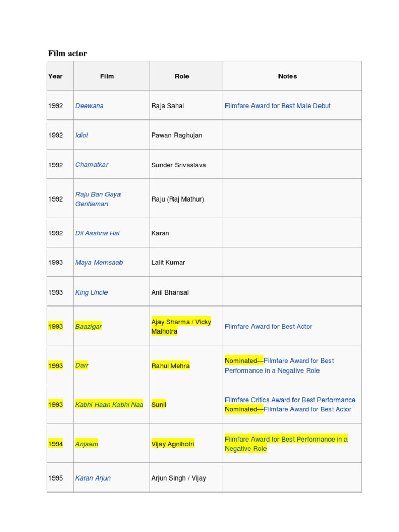Click the year 1993 in Baazigar row

[56, 326]
